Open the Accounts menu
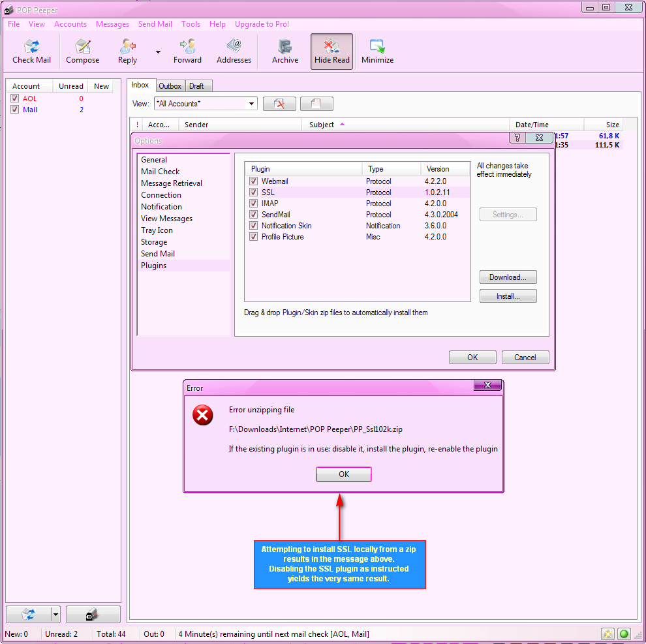646x644 pixels. click(70, 24)
